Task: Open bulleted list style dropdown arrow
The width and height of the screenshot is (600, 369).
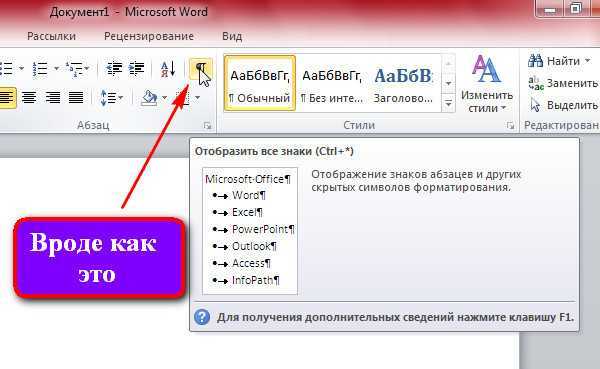Action: click(21, 69)
